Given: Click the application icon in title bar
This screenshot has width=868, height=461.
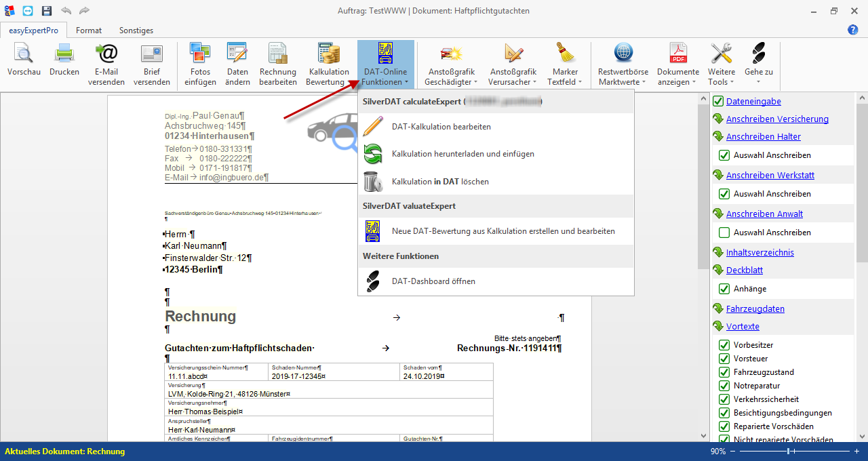Looking at the screenshot, I should click(9, 11).
